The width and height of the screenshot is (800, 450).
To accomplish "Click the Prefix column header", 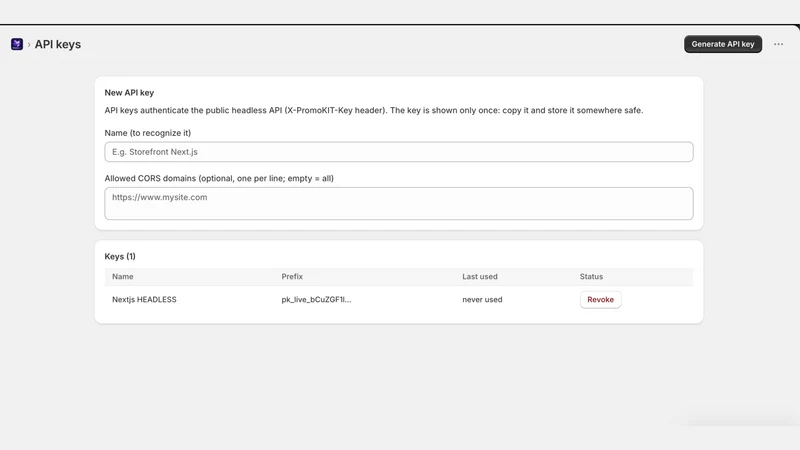I will [292, 277].
